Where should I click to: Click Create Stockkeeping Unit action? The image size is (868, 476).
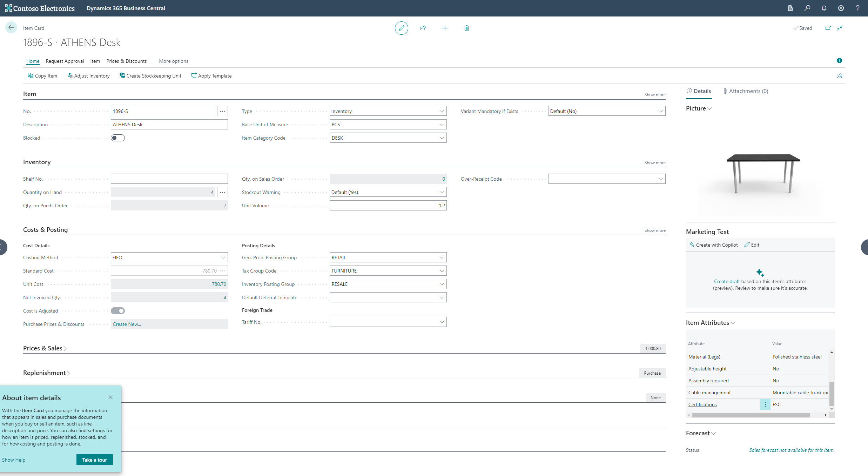pyautogui.click(x=150, y=76)
